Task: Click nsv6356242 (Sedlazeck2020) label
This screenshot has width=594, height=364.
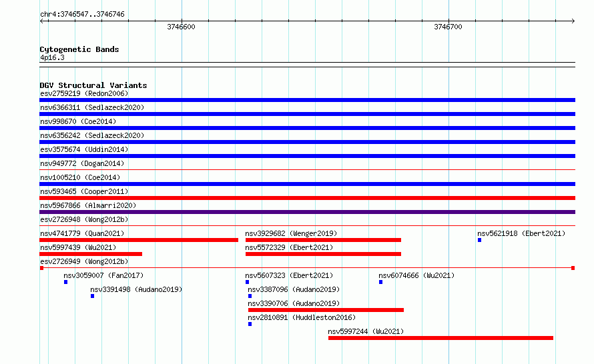Action: point(92,135)
